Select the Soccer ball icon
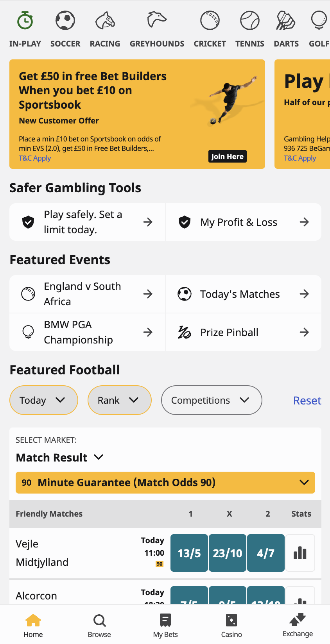This screenshot has width=330, height=644. pyautogui.click(x=65, y=21)
